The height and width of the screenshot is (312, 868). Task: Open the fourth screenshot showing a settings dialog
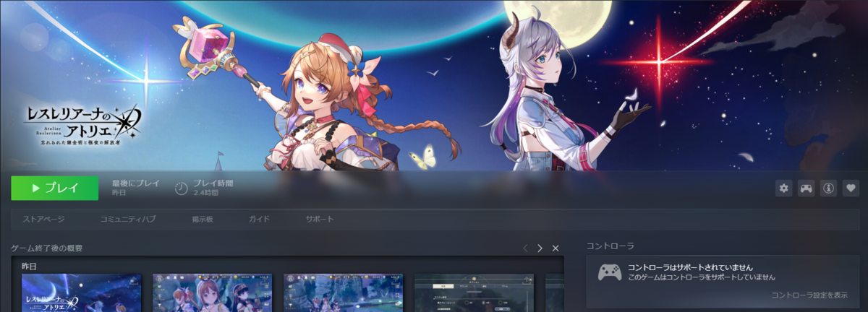click(474, 292)
